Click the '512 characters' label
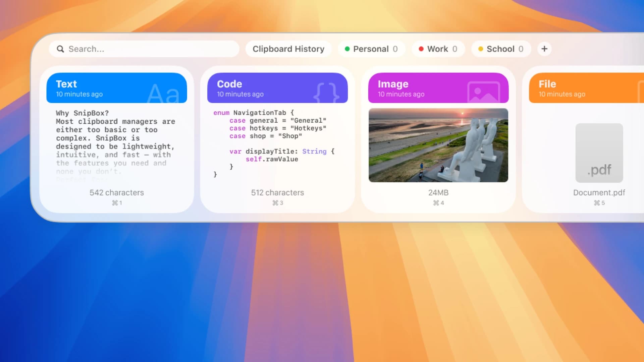Screen dimensions: 644x362 click(x=277, y=193)
